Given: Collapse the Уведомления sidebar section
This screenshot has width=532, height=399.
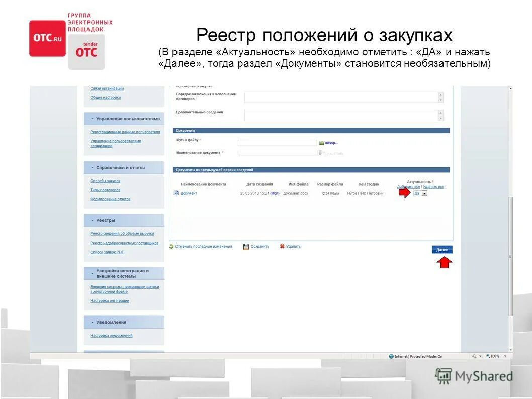Looking at the screenshot, I should pyautogui.click(x=111, y=322).
